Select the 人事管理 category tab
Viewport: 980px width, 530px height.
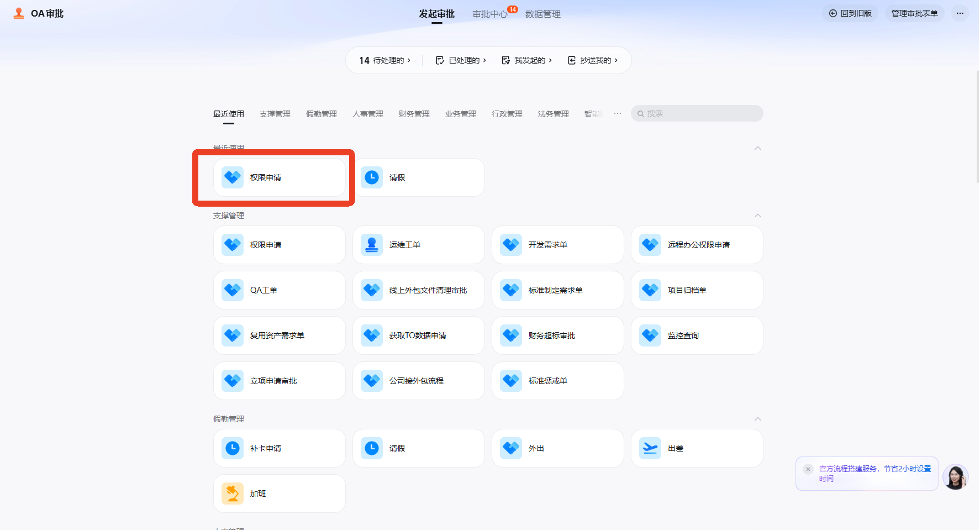tap(368, 114)
